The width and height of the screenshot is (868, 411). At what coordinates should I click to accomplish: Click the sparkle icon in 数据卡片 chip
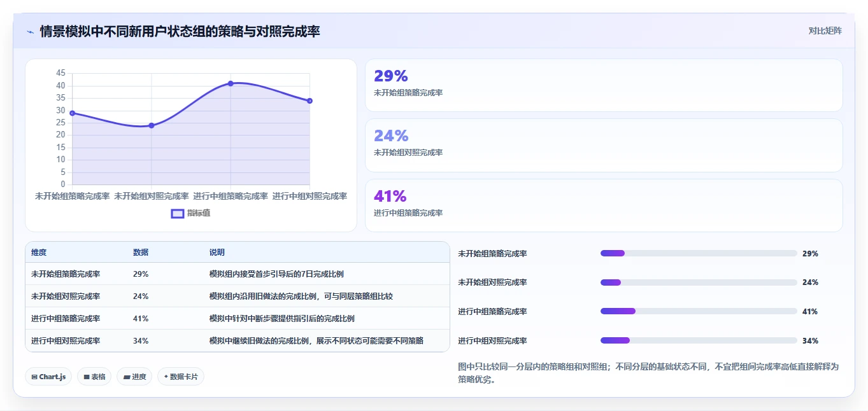166,377
